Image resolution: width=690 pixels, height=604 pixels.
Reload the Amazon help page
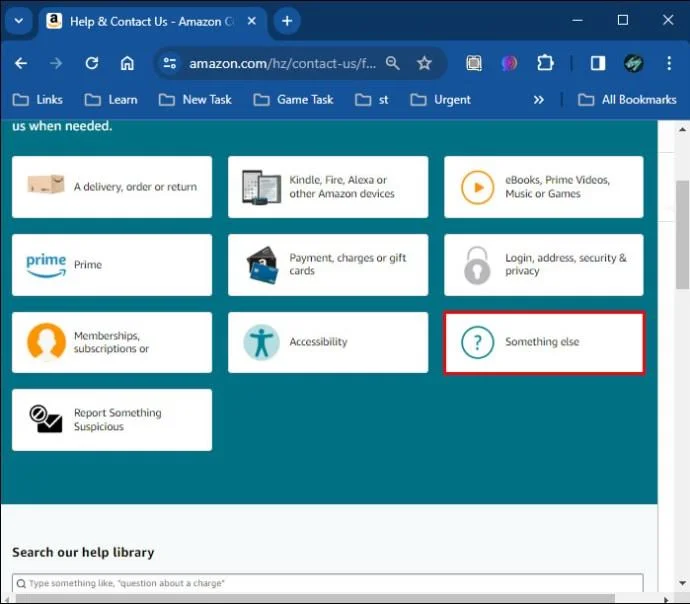coord(92,63)
